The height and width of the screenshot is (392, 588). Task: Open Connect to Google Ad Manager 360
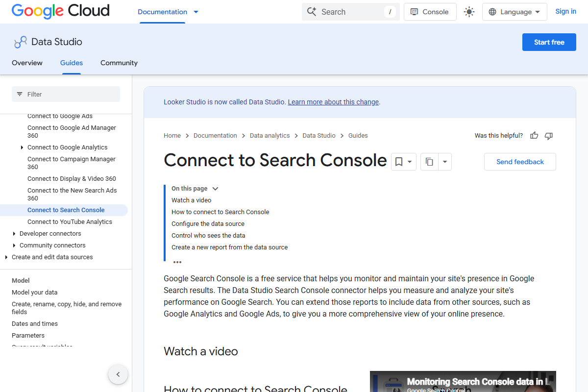(x=72, y=132)
